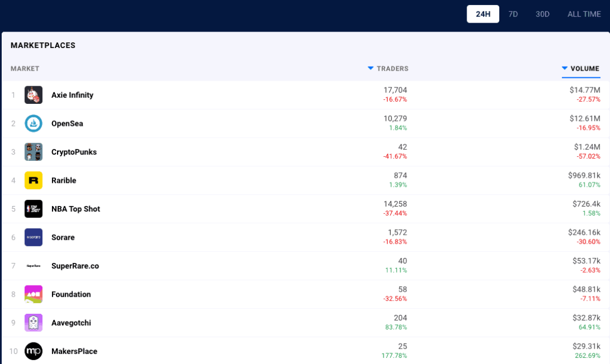Click the yellow Rarible logo icon
This screenshot has width=610, height=364.
[33, 181]
